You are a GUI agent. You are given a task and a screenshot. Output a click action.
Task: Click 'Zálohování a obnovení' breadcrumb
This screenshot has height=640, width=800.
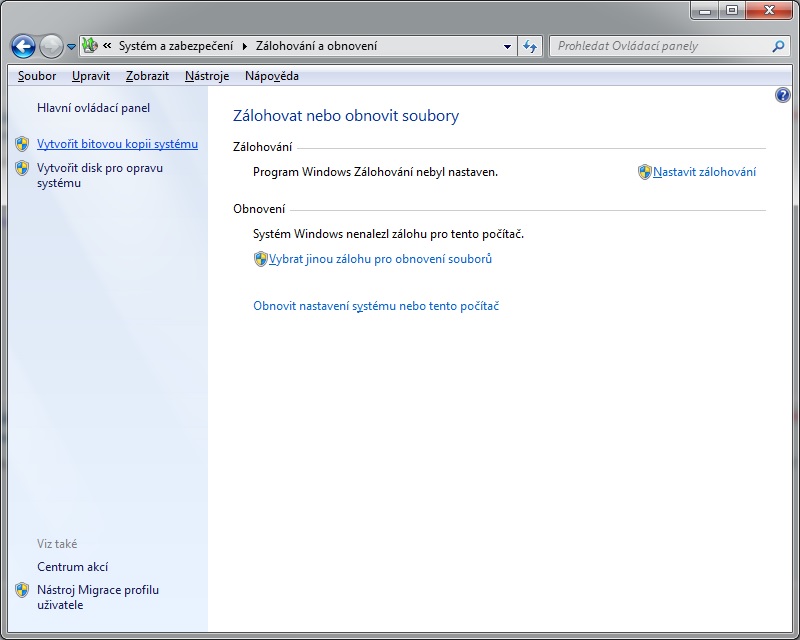pos(316,46)
